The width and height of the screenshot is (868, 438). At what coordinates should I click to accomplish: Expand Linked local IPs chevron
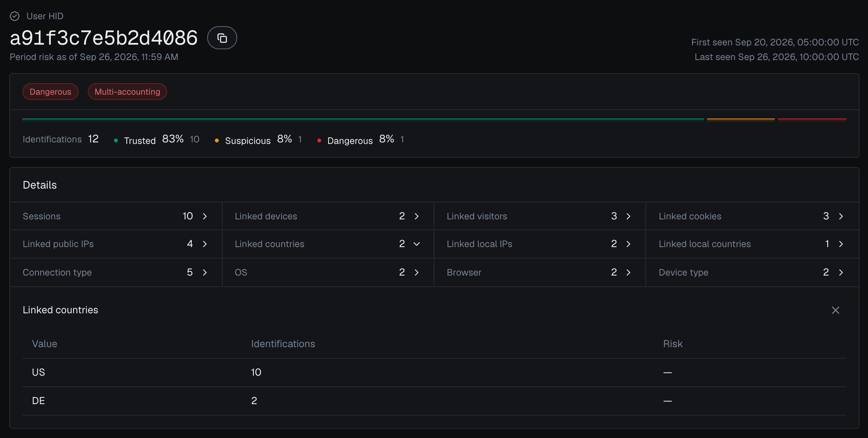(628, 244)
